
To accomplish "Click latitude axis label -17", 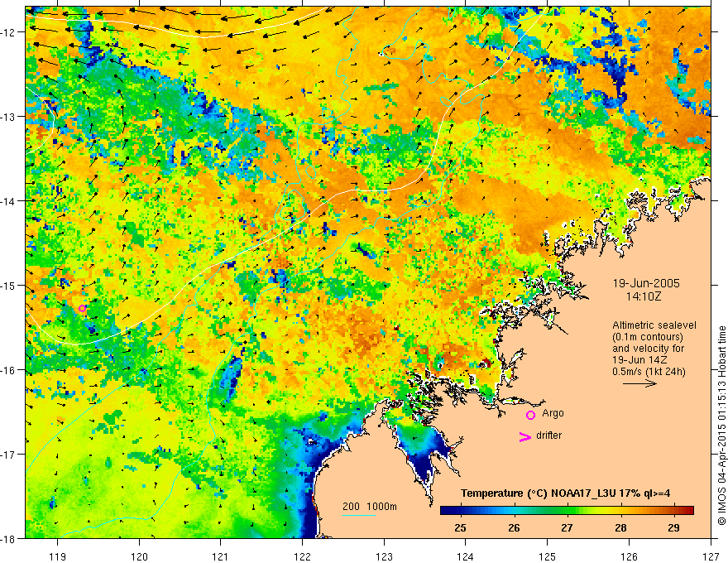I will coord(9,454).
